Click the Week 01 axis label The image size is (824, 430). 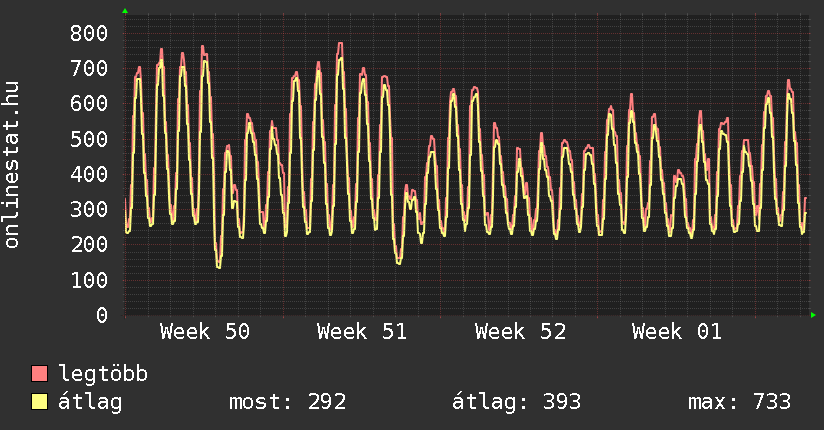(x=677, y=332)
